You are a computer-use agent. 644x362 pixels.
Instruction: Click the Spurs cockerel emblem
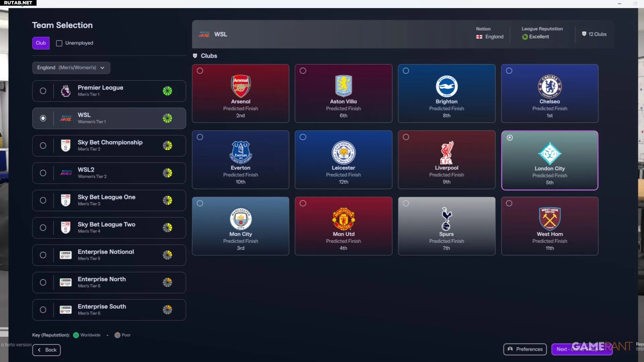pyautogui.click(x=446, y=219)
